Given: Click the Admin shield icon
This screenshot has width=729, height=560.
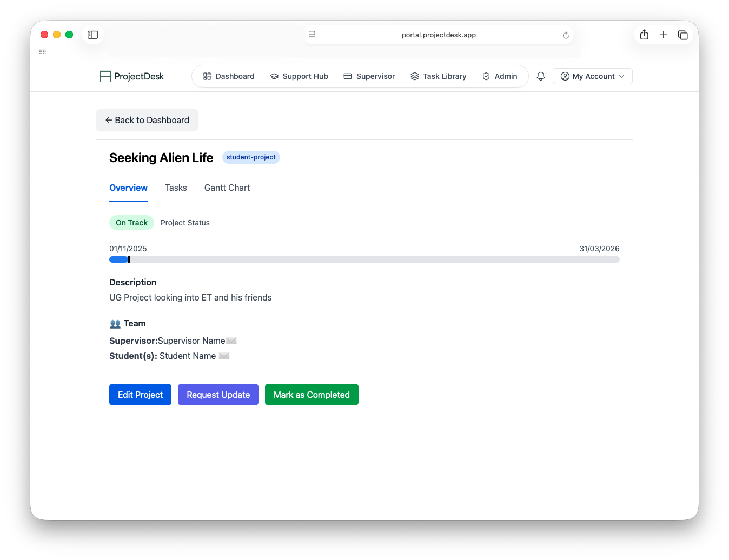Looking at the screenshot, I should [485, 76].
